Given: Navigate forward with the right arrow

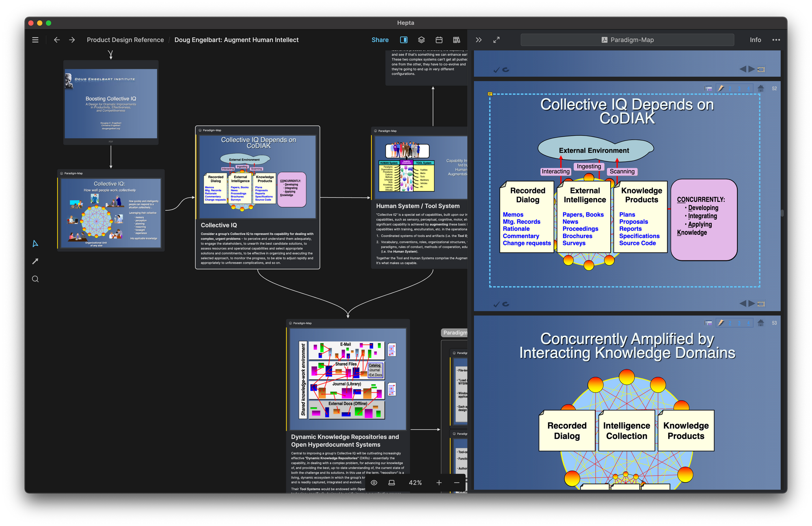Looking at the screenshot, I should 72,40.
